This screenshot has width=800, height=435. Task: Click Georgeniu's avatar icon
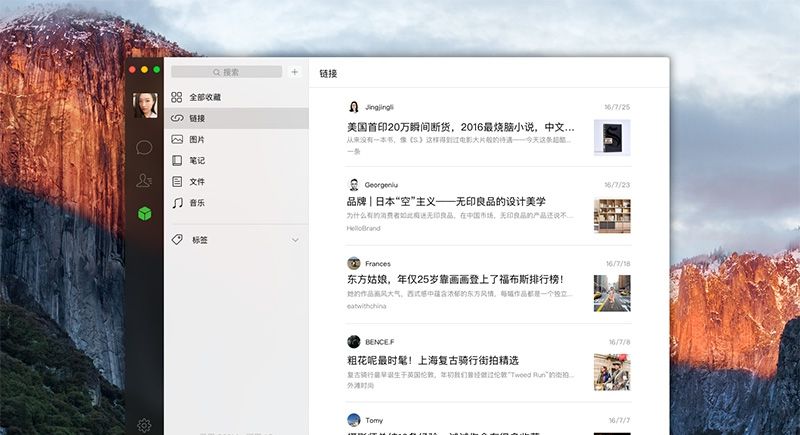click(x=354, y=185)
